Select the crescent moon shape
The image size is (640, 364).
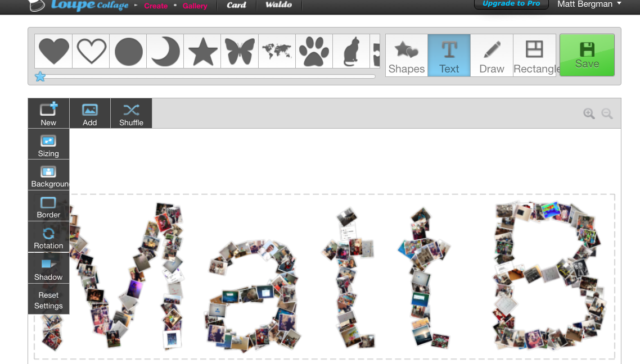tap(164, 51)
